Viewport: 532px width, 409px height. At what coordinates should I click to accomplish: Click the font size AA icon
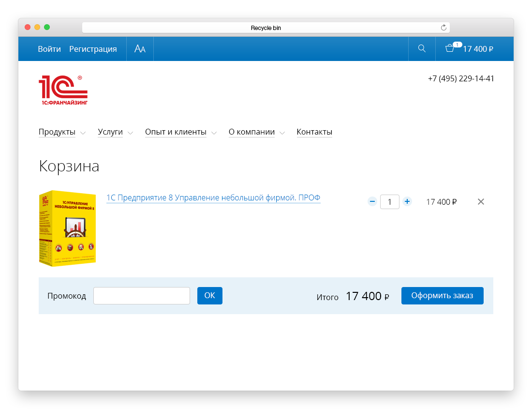click(x=140, y=49)
